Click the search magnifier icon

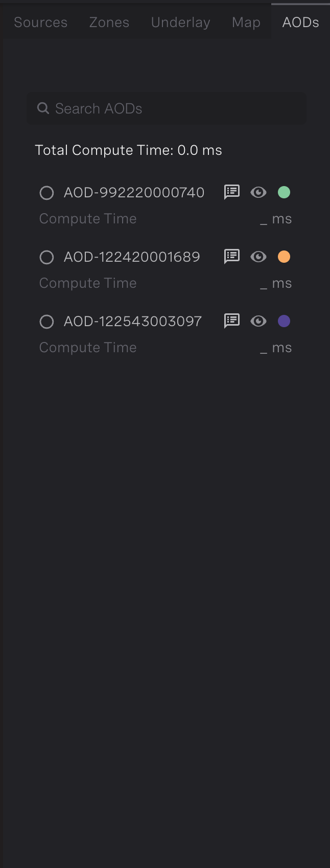coord(43,108)
